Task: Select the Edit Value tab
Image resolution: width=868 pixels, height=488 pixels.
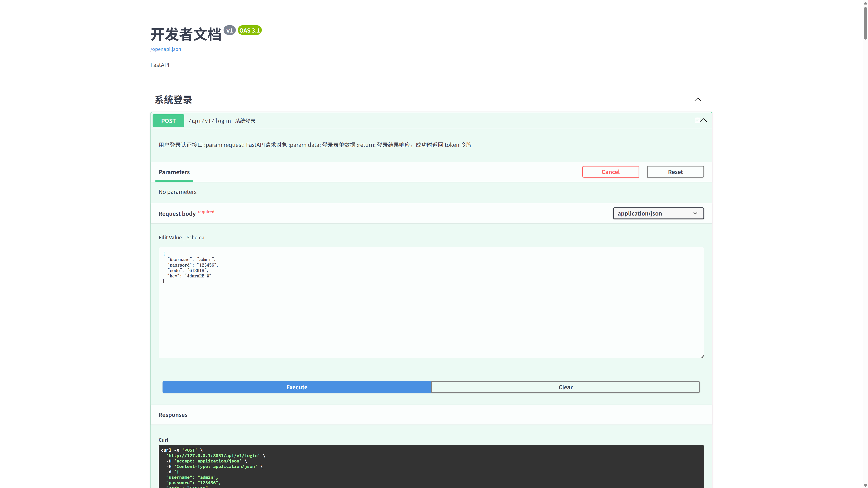Action: pos(170,237)
